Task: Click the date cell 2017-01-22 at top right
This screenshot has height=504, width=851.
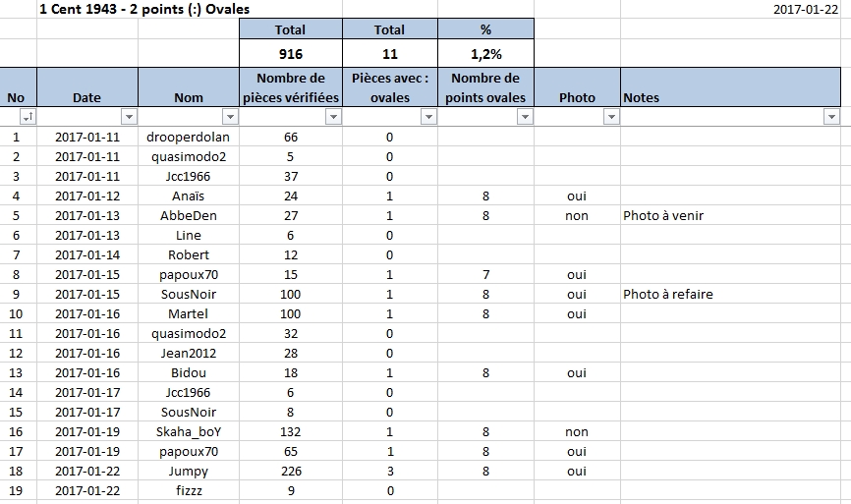Action: click(x=806, y=9)
